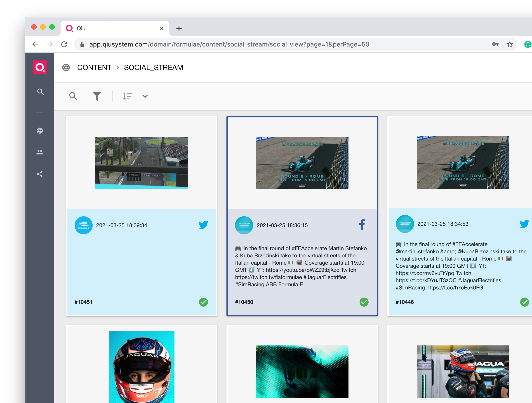Click the Qiu logo in sidebar
The image size is (532, 403).
[40, 67]
